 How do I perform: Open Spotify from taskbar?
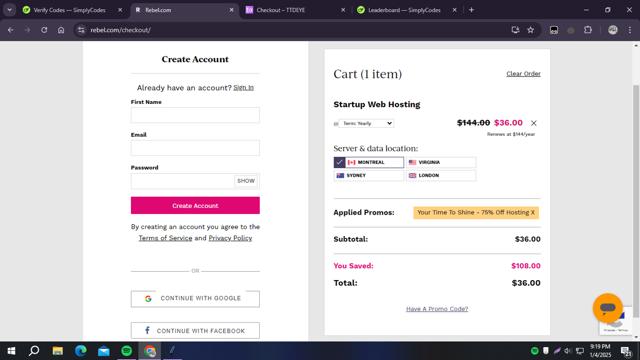point(127,351)
